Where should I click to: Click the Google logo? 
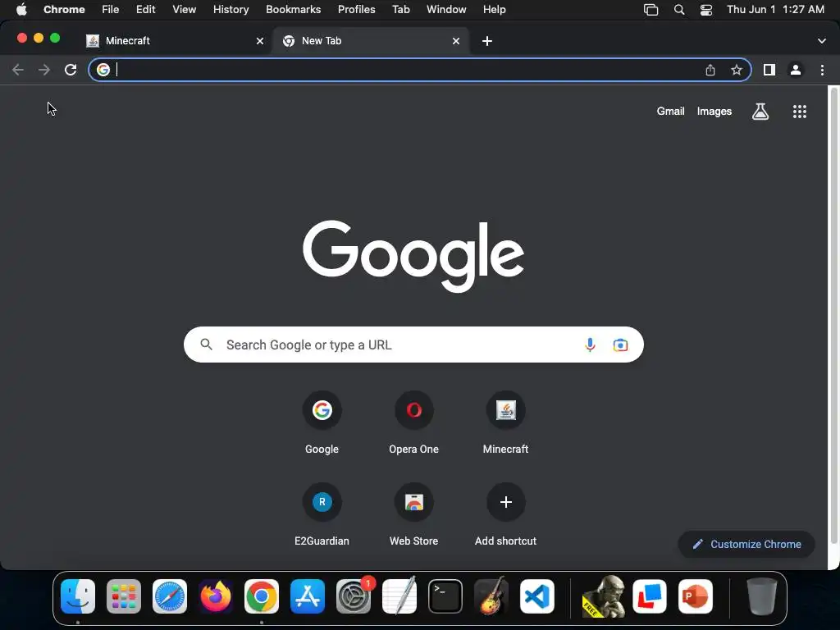tap(413, 256)
